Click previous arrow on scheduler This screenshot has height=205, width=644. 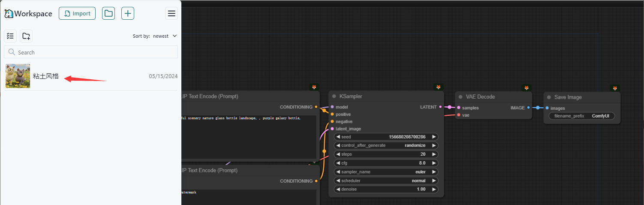(x=338, y=181)
